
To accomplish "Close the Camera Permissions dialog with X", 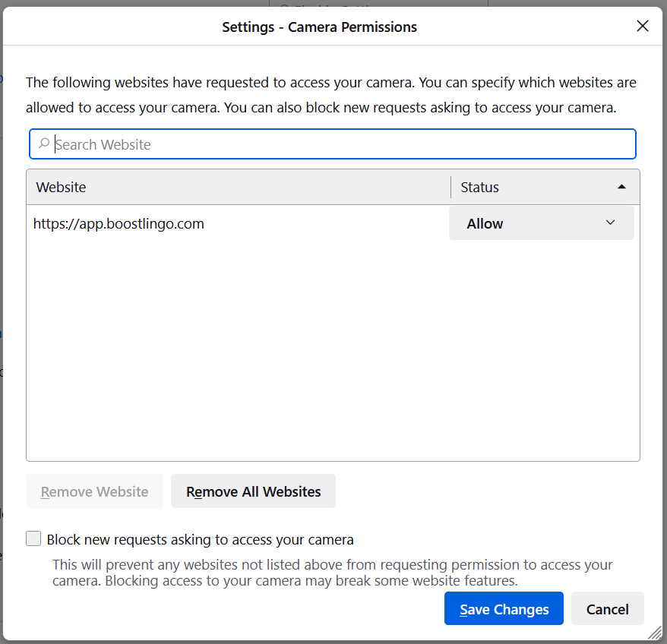I will (x=643, y=26).
